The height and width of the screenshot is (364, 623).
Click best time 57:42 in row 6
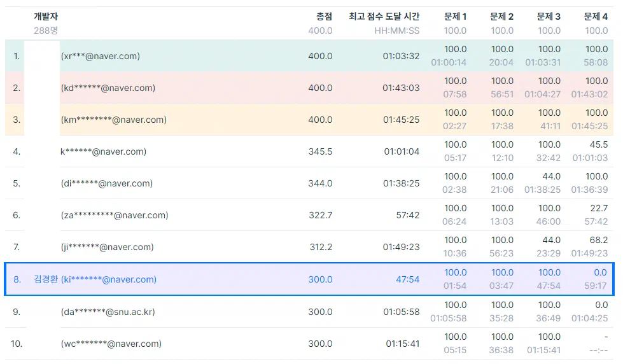408,215
